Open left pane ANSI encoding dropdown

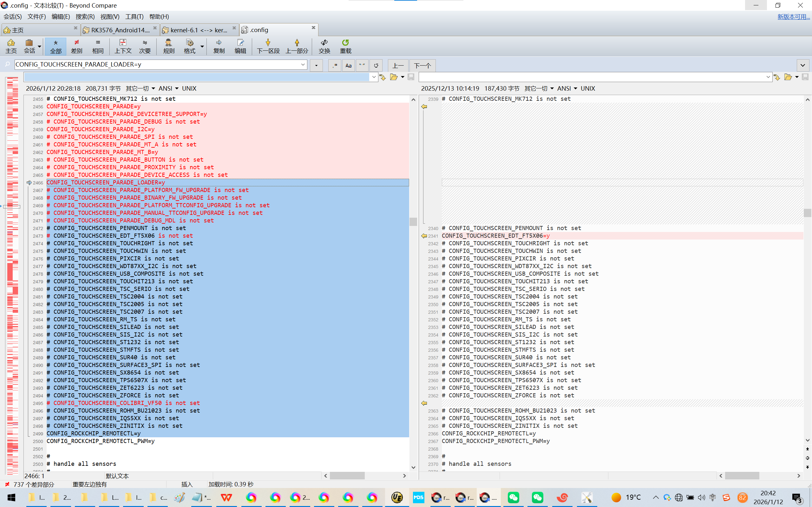point(168,88)
